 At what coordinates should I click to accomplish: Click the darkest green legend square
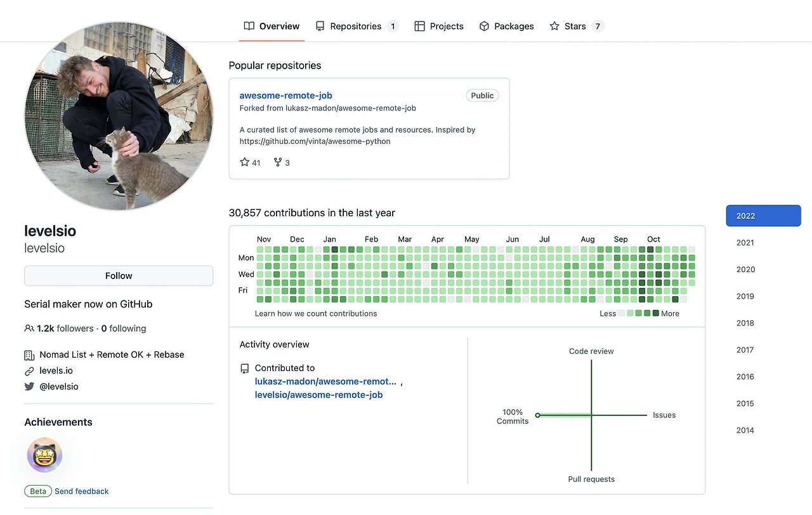[656, 313]
